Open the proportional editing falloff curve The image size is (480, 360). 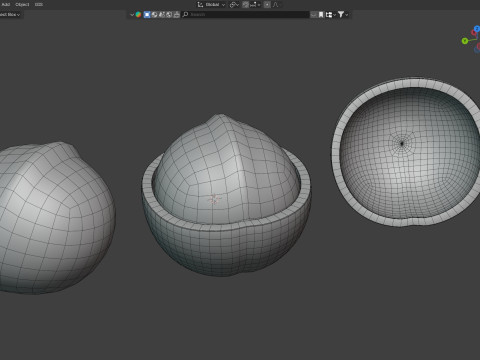click(276, 5)
